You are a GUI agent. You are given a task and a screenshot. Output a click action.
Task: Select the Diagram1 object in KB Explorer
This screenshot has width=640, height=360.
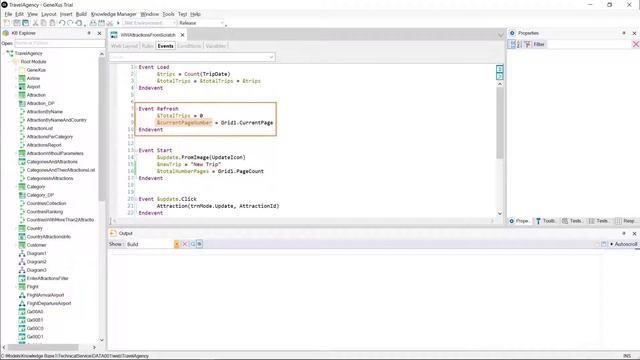coord(36,253)
